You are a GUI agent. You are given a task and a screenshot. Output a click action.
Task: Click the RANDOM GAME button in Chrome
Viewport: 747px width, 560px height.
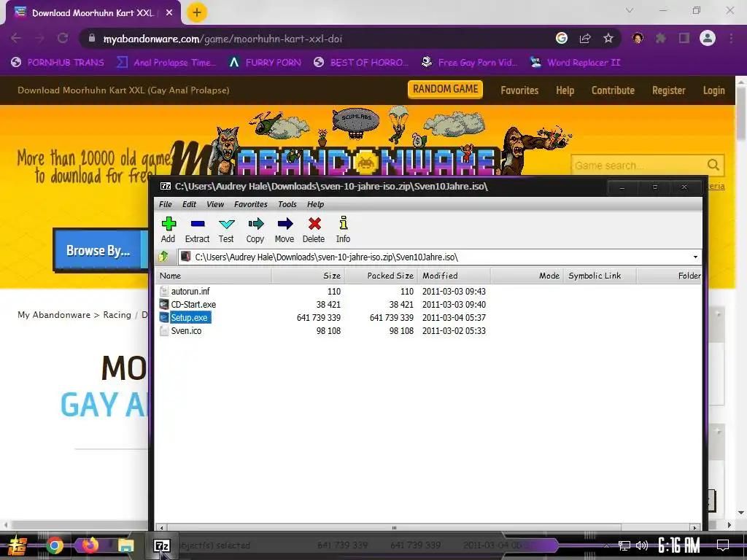(x=446, y=89)
